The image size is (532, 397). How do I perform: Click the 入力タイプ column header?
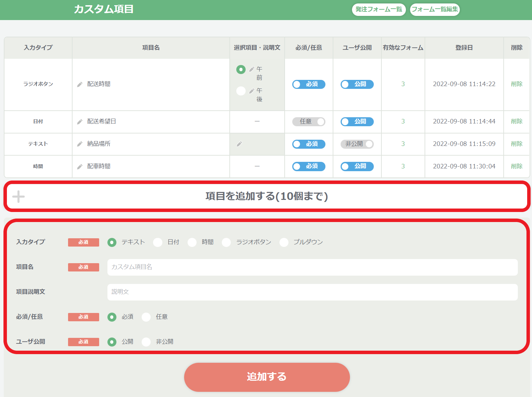tap(38, 48)
